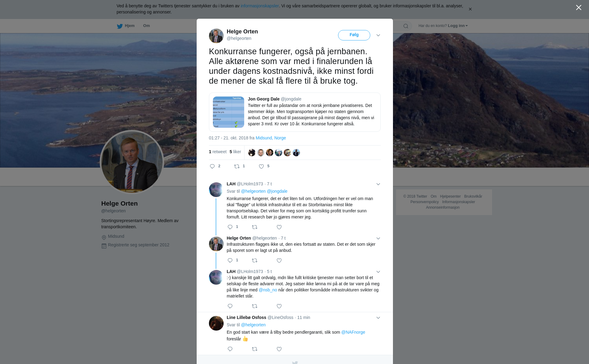Like Line Lillebø Osfoss's reply
Image resolution: width=589 pixels, height=364 pixels.
tap(279, 349)
